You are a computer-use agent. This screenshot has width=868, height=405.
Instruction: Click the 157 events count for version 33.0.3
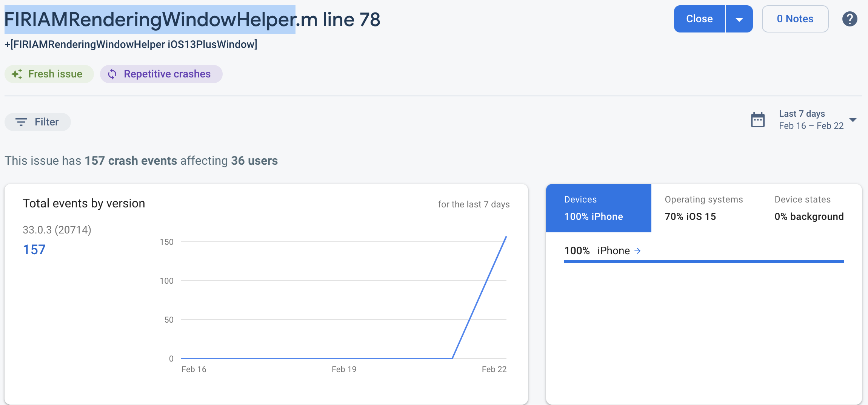click(34, 250)
